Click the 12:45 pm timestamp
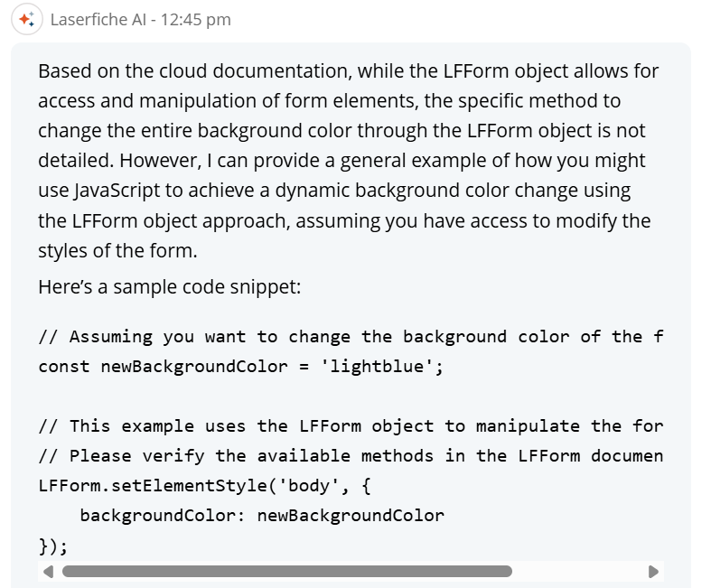Image resolution: width=711 pixels, height=588 pixels. tap(196, 20)
